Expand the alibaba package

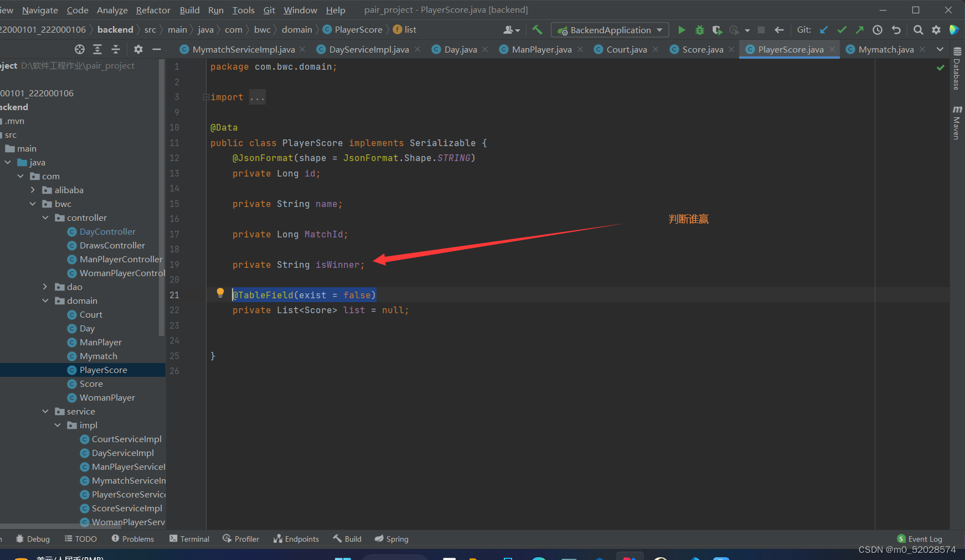pos(33,190)
